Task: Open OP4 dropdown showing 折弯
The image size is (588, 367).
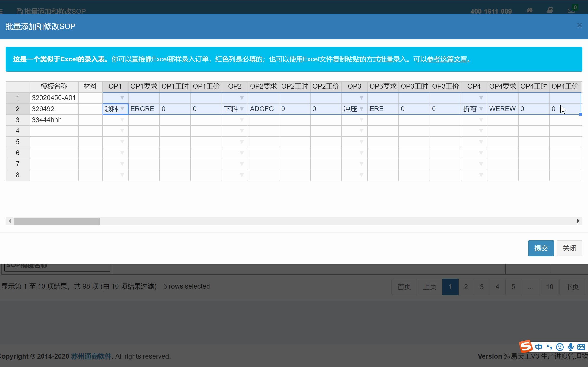Action: (481, 109)
